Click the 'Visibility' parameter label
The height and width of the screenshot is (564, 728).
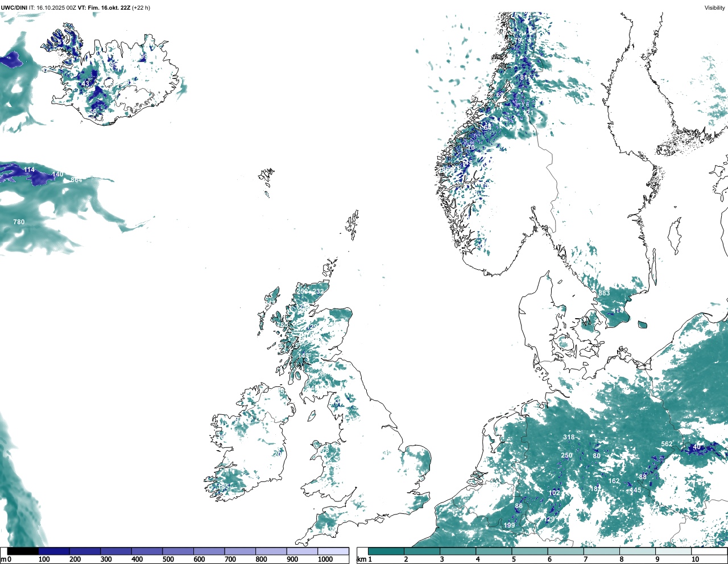(x=714, y=7)
